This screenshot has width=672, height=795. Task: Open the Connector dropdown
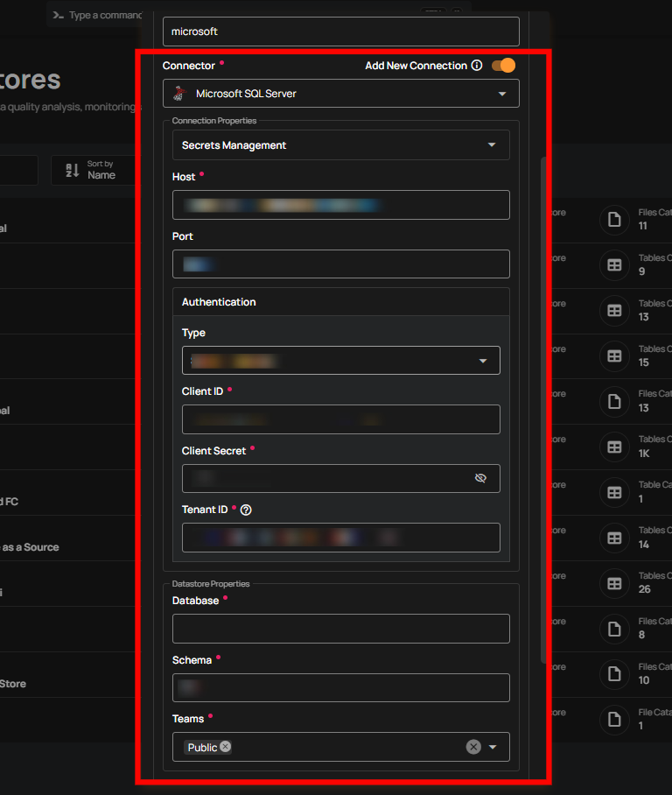[x=502, y=94]
